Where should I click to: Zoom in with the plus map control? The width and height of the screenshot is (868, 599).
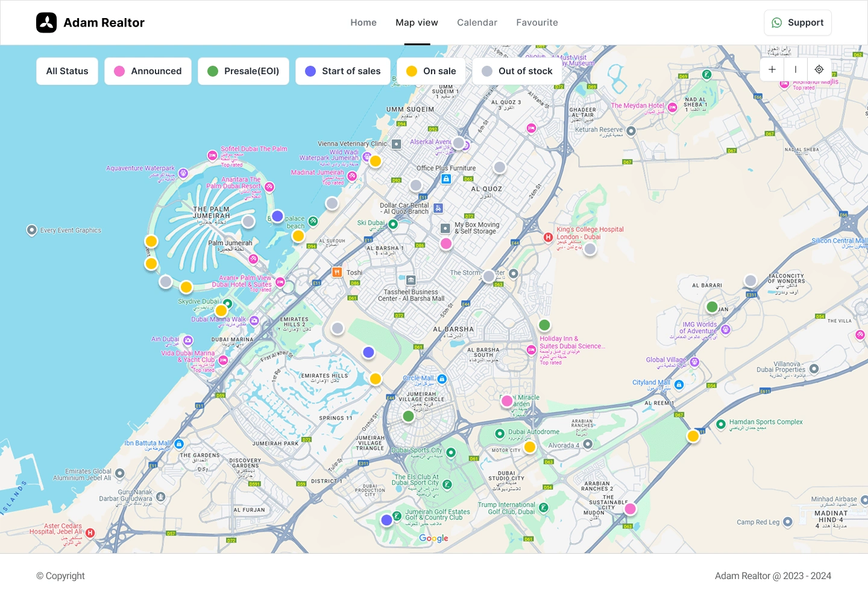[772, 69]
